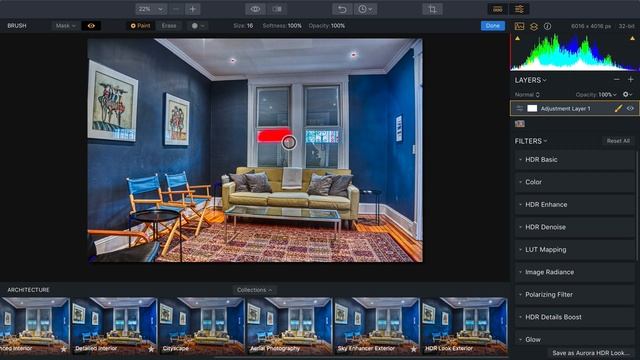
Task: Toggle highlight clipping warning triangle in histogram
Action: click(x=632, y=38)
